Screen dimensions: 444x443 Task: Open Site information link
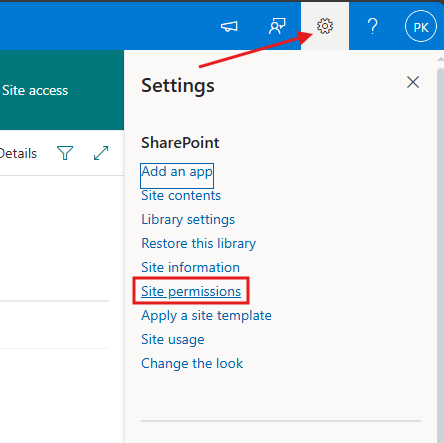(190, 268)
